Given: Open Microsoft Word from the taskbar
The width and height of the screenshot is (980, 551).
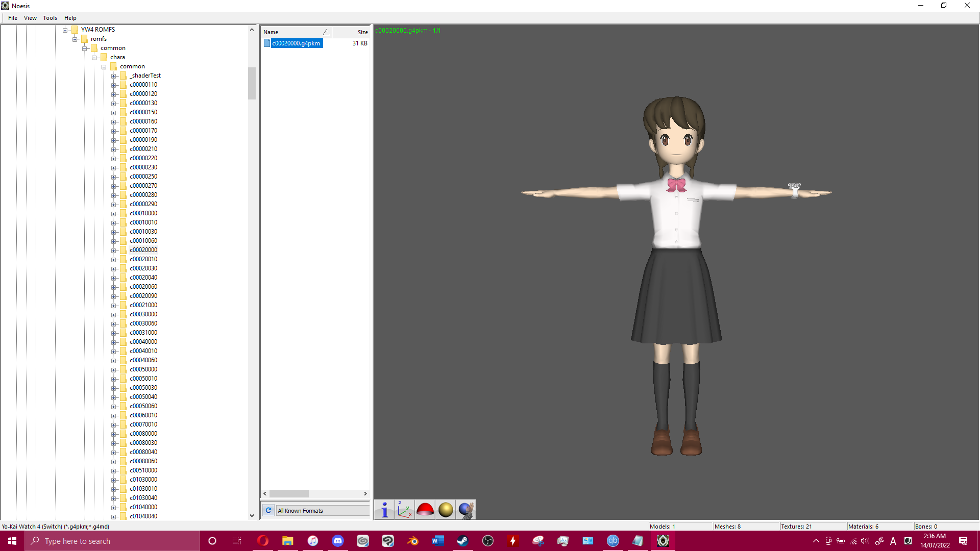Looking at the screenshot, I should (x=438, y=541).
